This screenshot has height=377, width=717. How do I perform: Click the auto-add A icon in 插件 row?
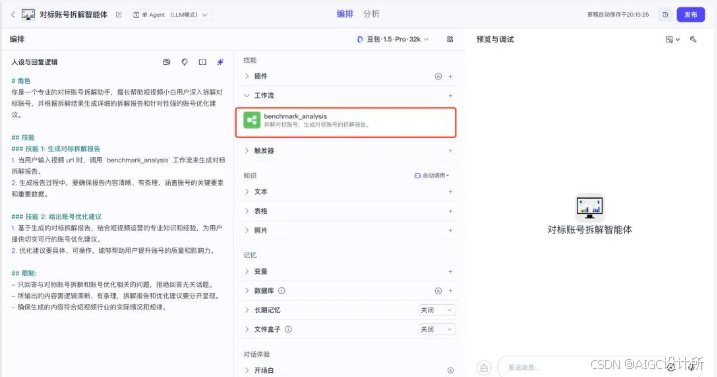pos(438,76)
